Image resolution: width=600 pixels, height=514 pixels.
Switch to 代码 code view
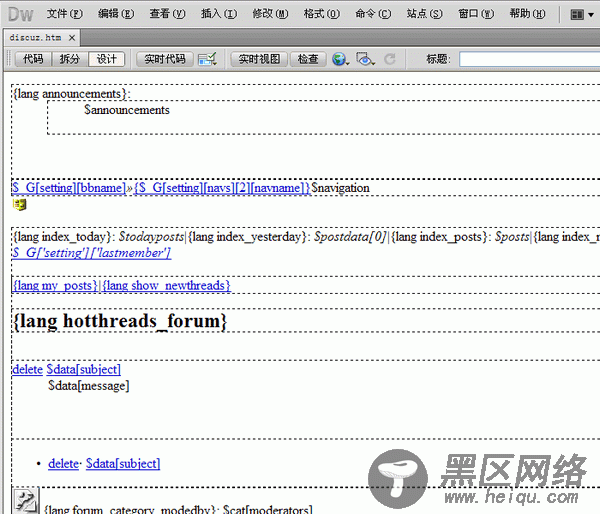tap(33, 59)
